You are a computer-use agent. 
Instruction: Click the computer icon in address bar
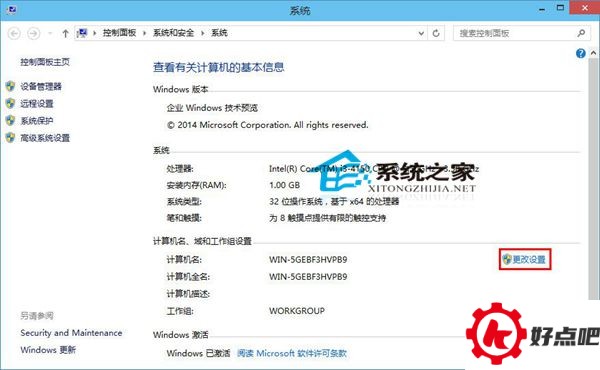(82, 33)
